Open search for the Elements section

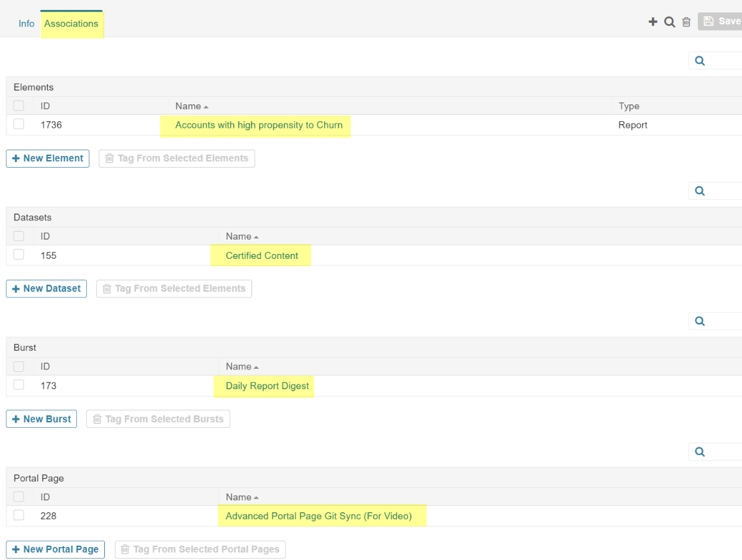pyautogui.click(x=699, y=60)
